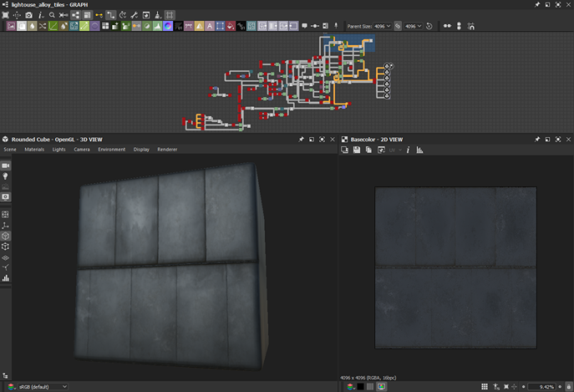Screen dimensions: 574x392
Task: Open the Parent Size height dropdown
Action: tap(414, 27)
